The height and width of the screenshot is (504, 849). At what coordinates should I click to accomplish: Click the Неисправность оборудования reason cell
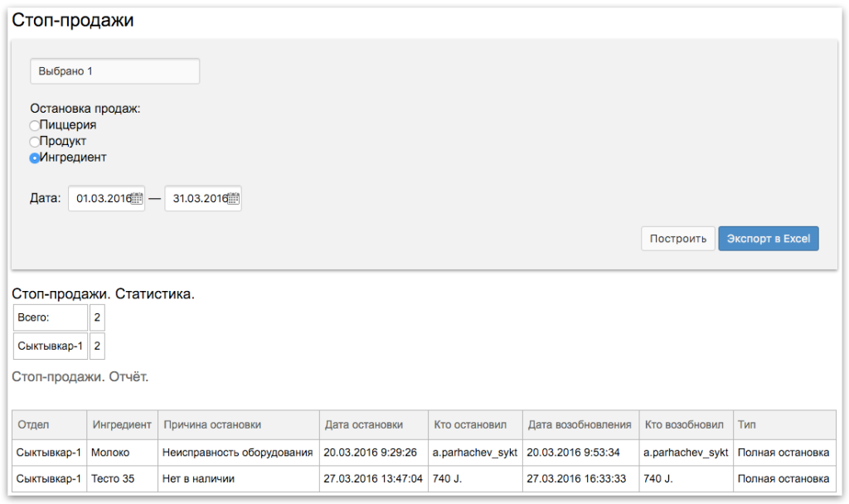click(239, 453)
